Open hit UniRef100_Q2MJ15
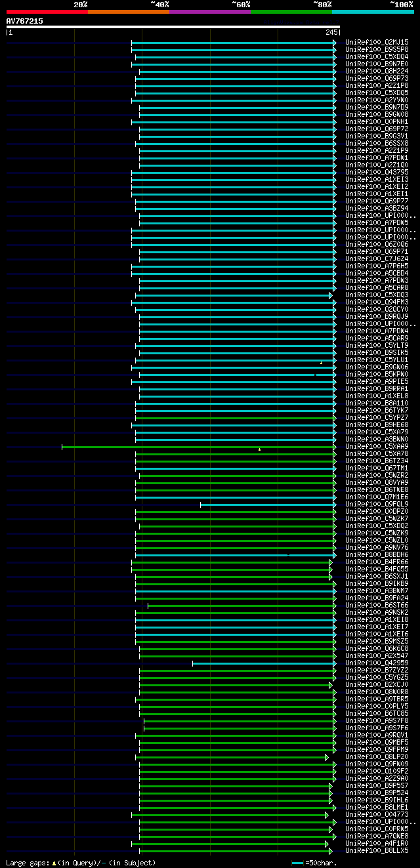 tap(377, 42)
